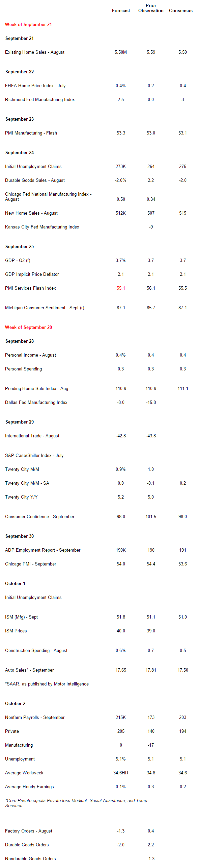Select the Week of September 28 heading
Viewport: 197px width, 868px height.
click(28, 328)
